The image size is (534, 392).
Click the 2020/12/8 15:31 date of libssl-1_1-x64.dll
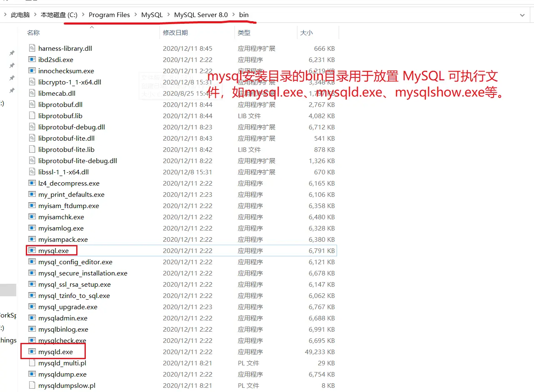187,172
